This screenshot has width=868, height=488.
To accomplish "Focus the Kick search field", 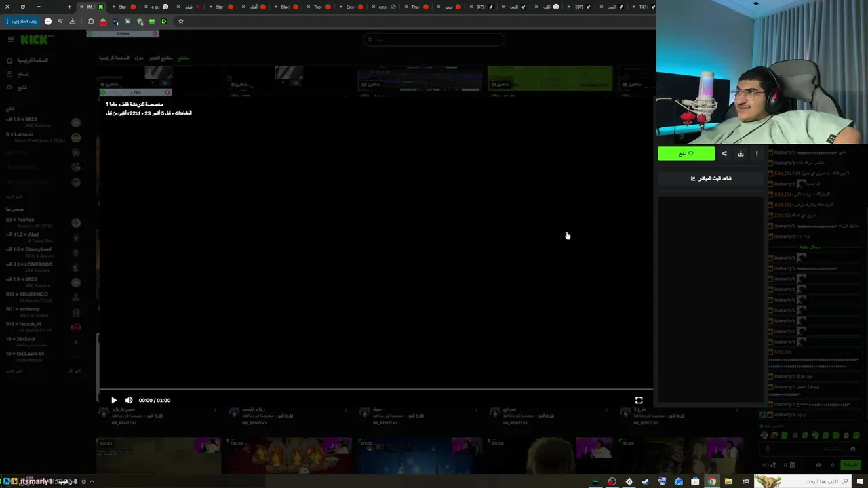I will (434, 40).
